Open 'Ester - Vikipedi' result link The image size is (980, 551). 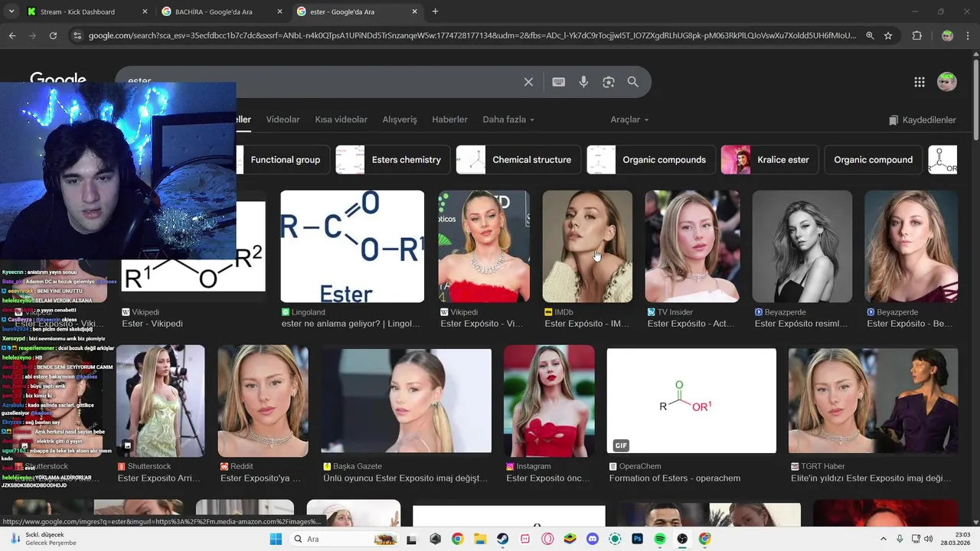click(x=152, y=324)
